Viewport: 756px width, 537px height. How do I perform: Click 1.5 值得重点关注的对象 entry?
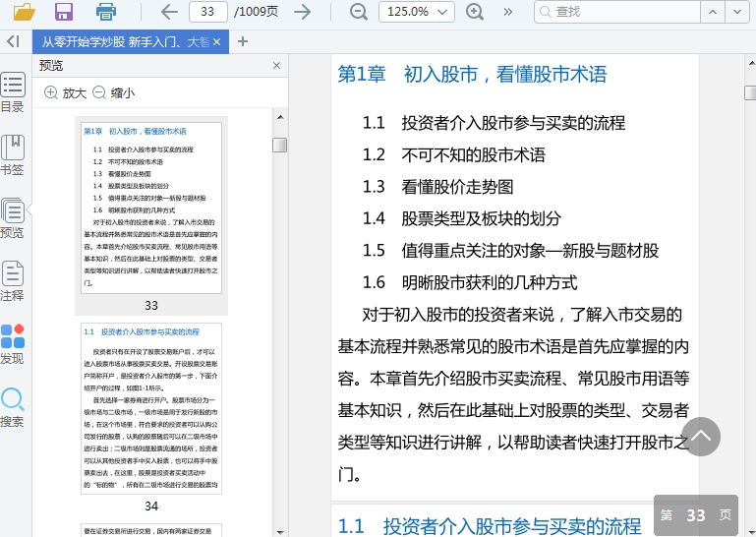[510, 251]
